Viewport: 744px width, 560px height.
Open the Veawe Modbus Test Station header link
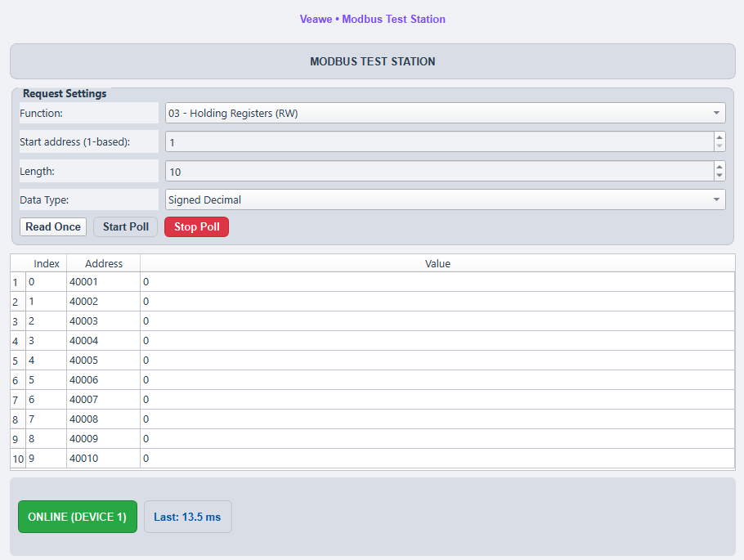(x=372, y=19)
